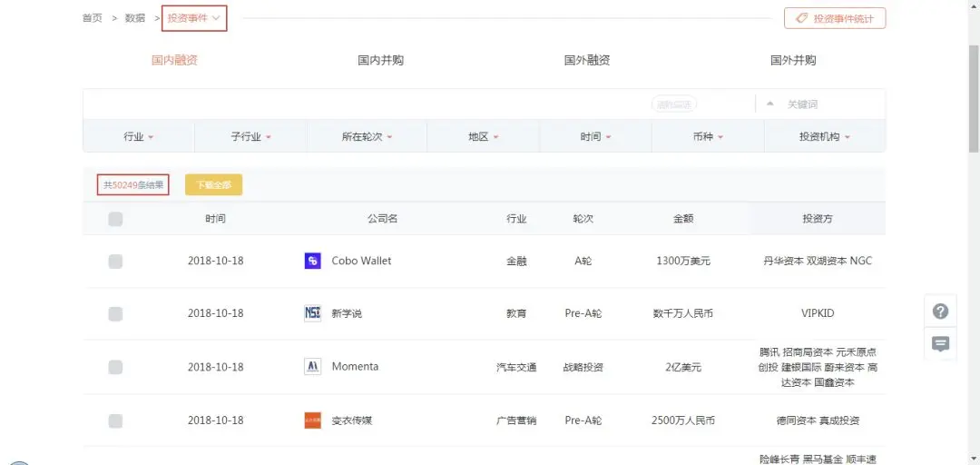This screenshot has height=465, width=980.
Task: Click VIPKID in the investor column
Action: [818, 313]
